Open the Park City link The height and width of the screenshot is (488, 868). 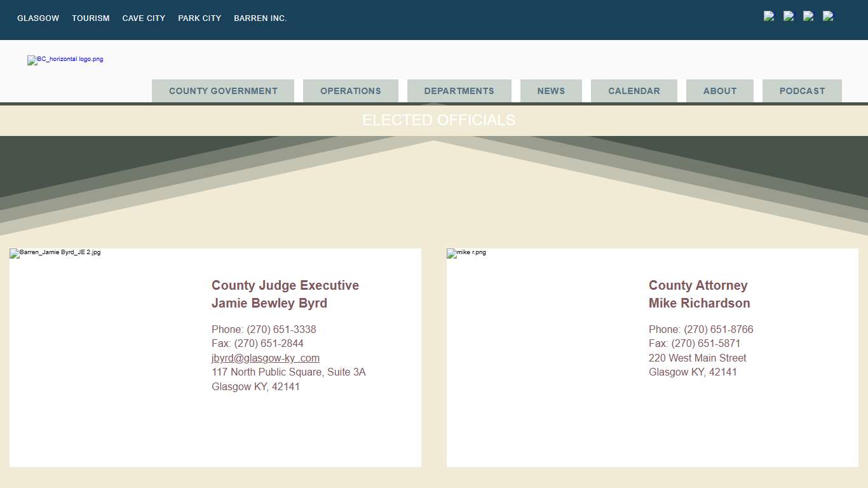point(200,18)
